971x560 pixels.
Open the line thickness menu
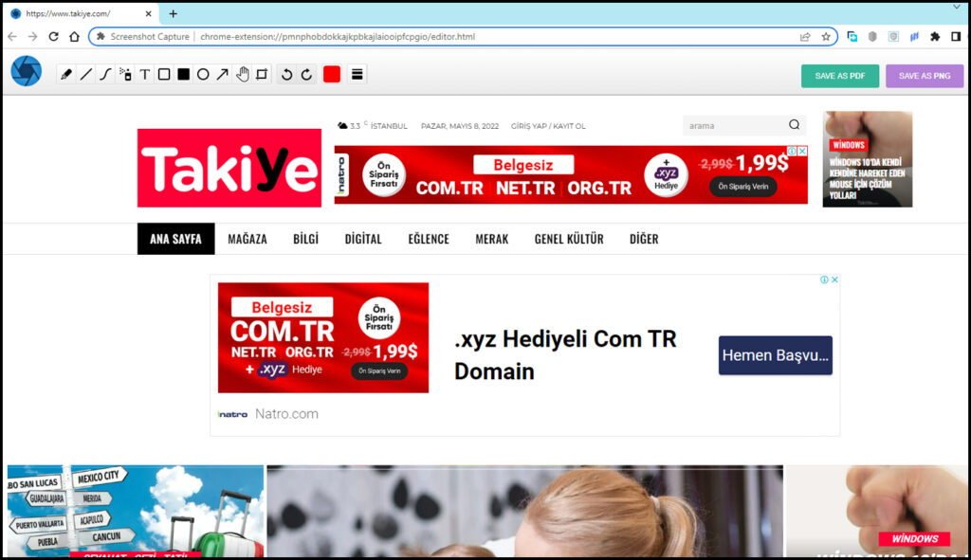[357, 74]
